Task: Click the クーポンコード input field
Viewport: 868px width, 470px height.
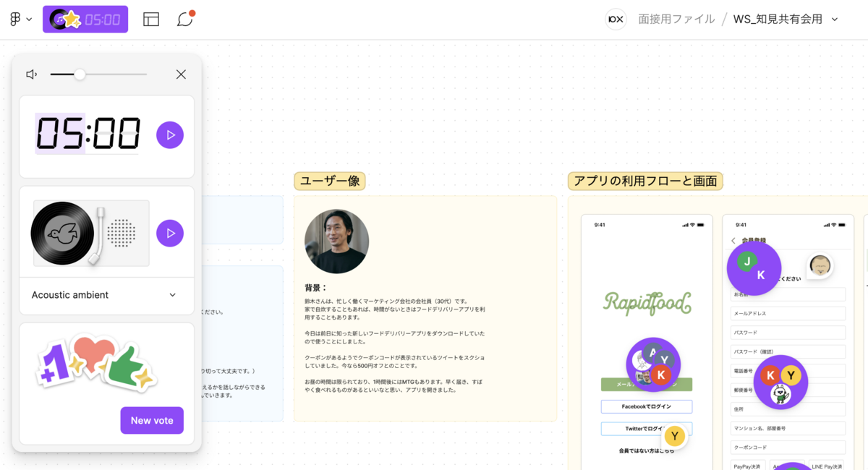Action: pyautogui.click(x=788, y=447)
